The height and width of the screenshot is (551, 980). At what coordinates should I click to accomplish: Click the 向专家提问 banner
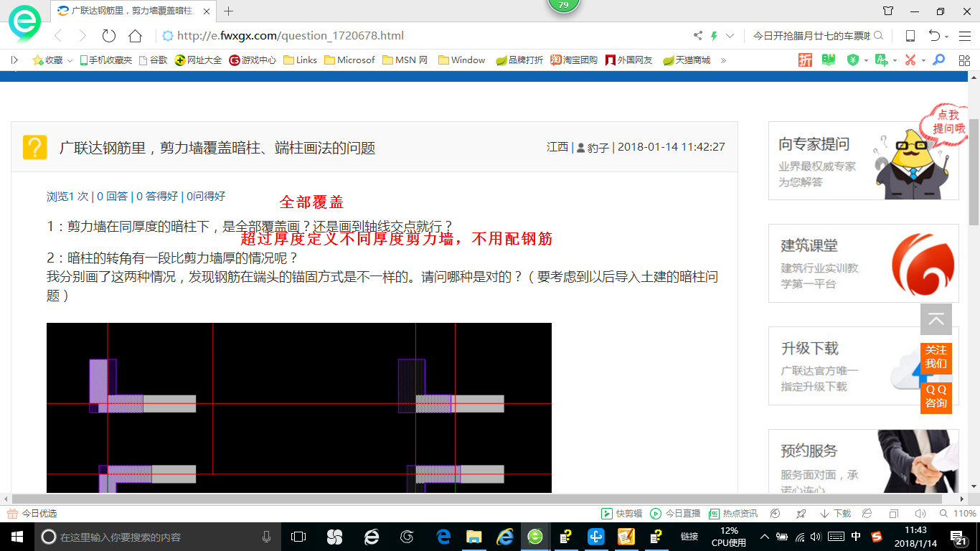tap(863, 160)
